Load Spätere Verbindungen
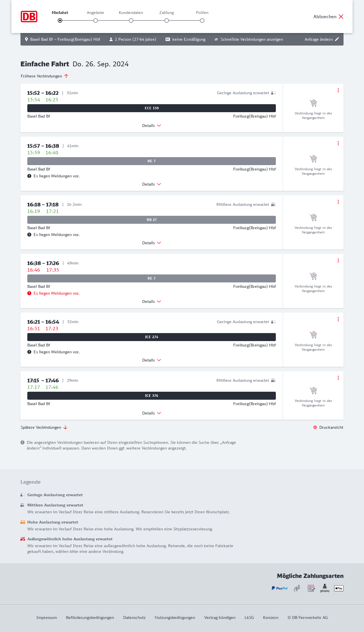The width and height of the screenshot is (364, 632). [44, 427]
